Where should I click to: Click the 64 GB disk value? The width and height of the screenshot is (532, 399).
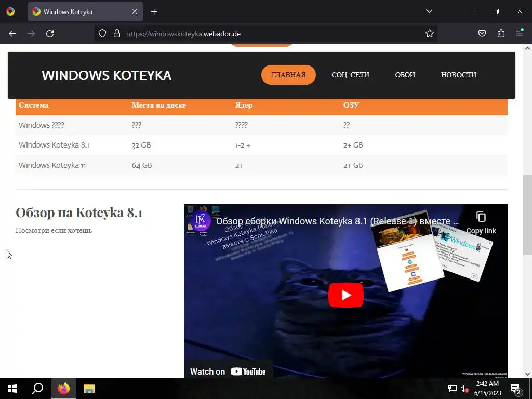[142, 166]
